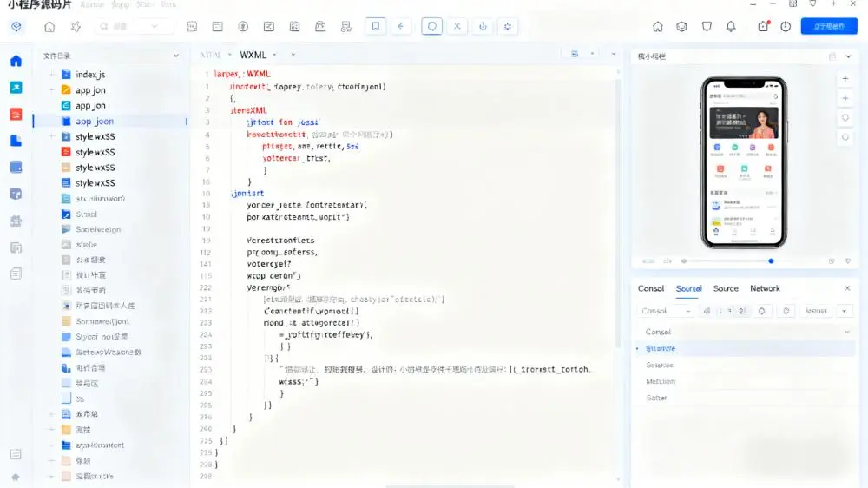
Task: Close the debug panel with X
Action: pyautogui.click(x=847, y=288)
